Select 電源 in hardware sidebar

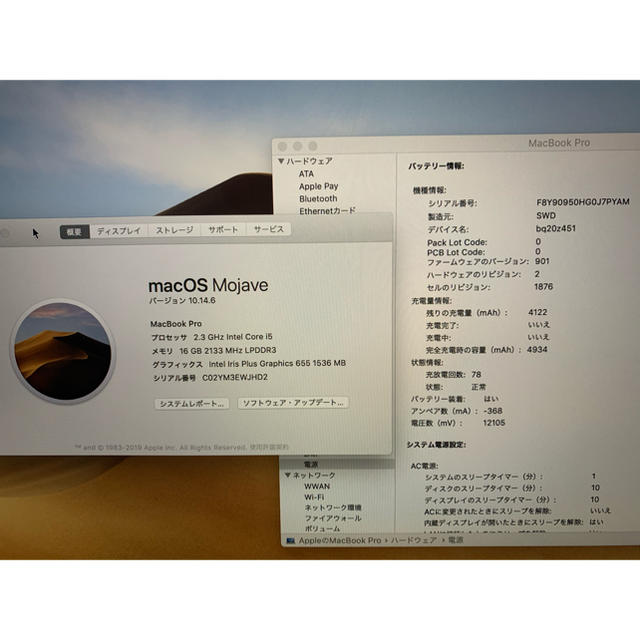click(311, 464)
